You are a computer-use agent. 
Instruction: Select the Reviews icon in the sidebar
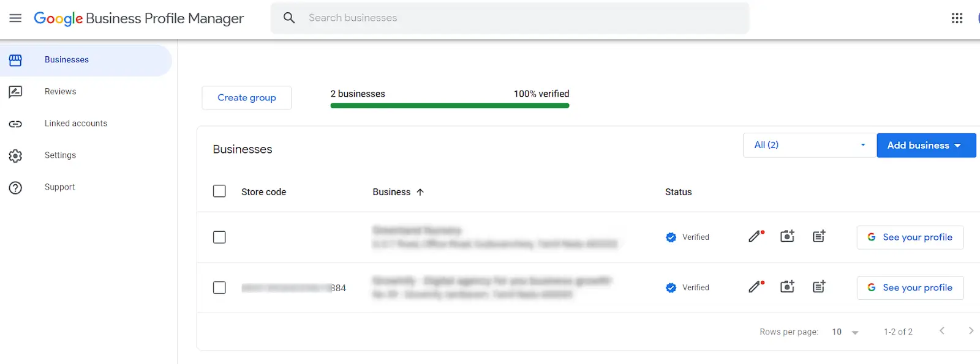[15, 92]
